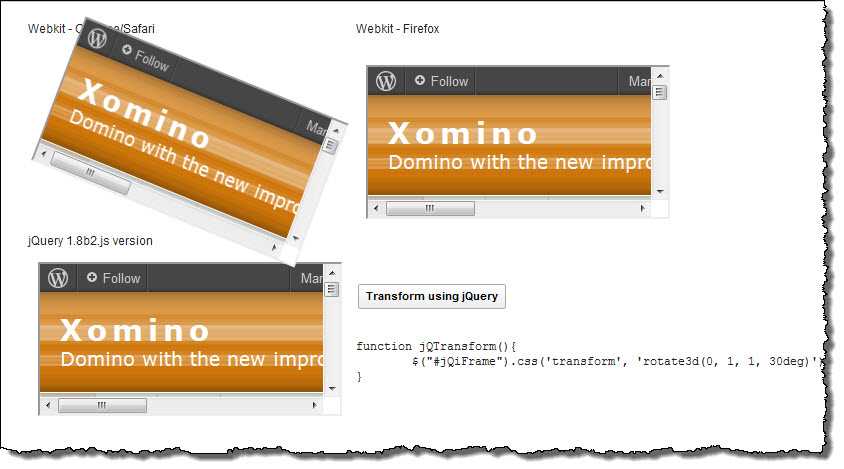Open the Xomino title in the Firefox frame

coord(462,134)
